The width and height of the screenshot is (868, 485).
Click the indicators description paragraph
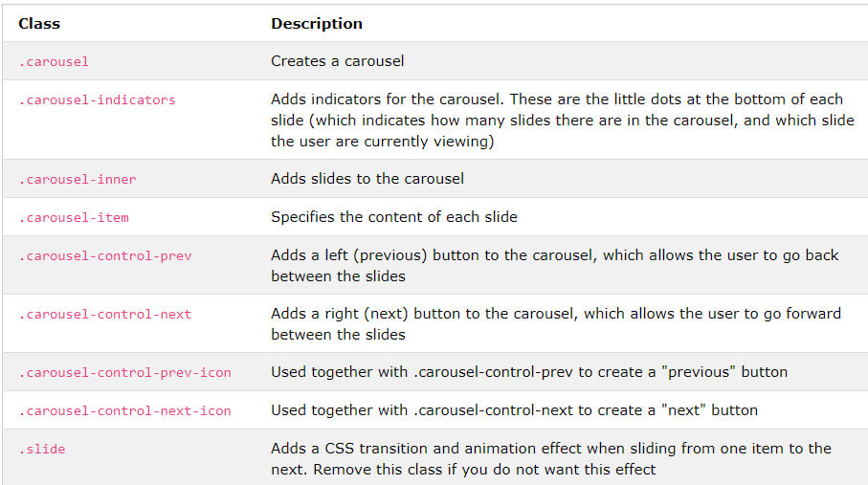[563, 121]
